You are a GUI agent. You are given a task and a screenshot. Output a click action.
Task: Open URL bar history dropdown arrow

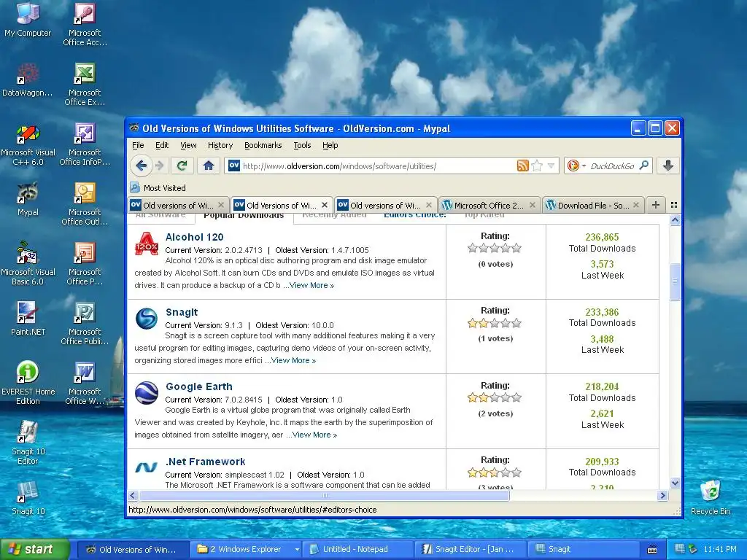click(x=551, y=166)
